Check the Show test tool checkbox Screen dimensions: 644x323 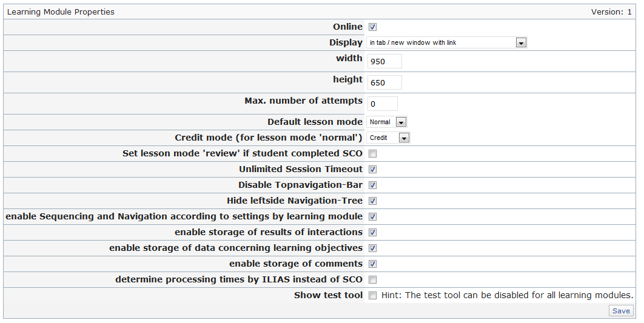click(373, 295)
